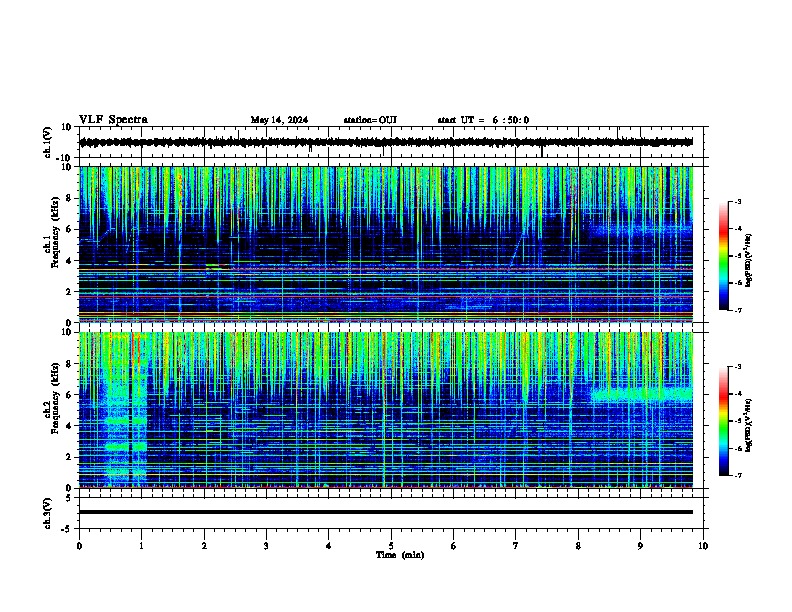Click the "4" kHz tick of ch.1 spectrogram
This screenshot has width=792, height=612.
69,261
